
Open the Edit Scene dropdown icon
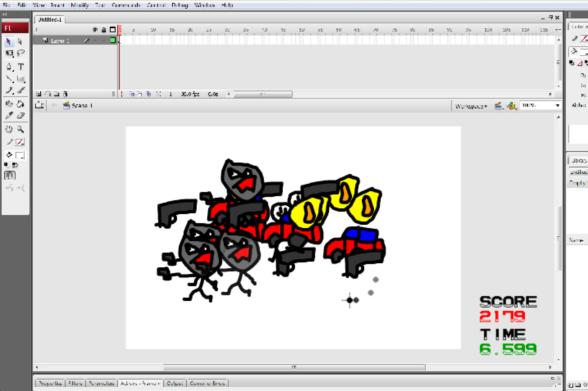(498, 106)
